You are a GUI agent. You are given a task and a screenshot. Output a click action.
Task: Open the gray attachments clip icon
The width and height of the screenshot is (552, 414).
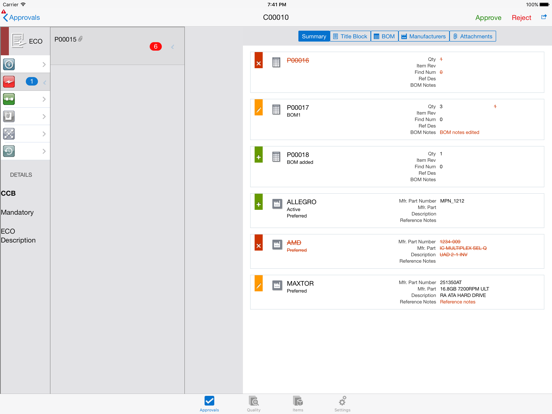pos(9,116)
